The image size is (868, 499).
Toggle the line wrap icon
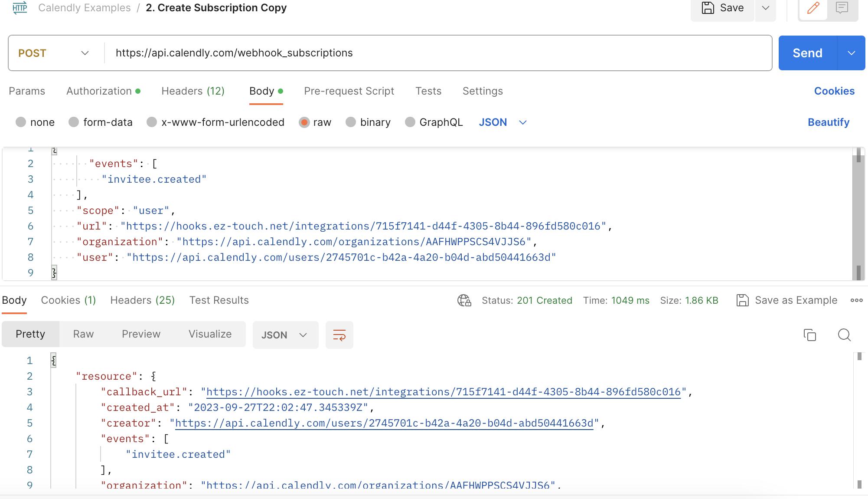click(x=339, y=335)
